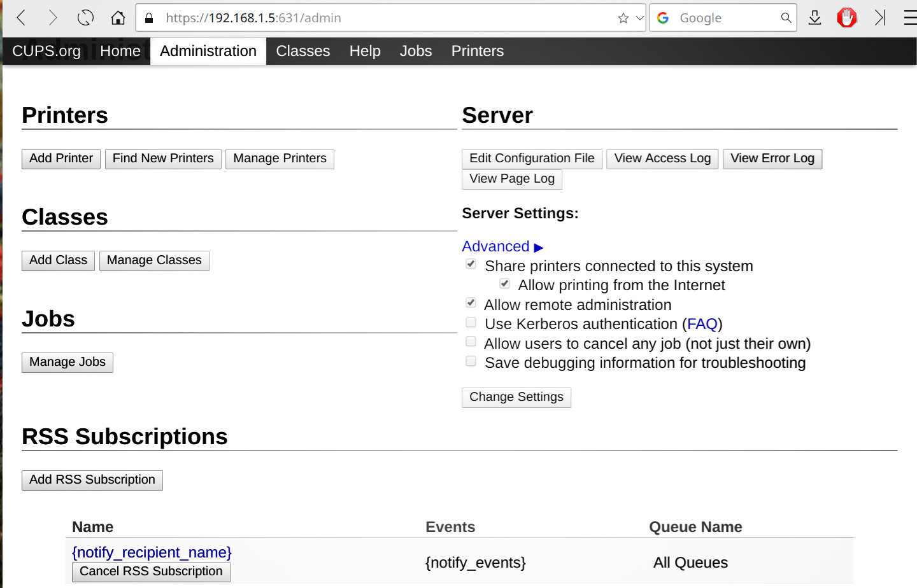Uncheck Allow remote administration
Viewport: 917px width, 588px height.
click(x=471, y=303)
